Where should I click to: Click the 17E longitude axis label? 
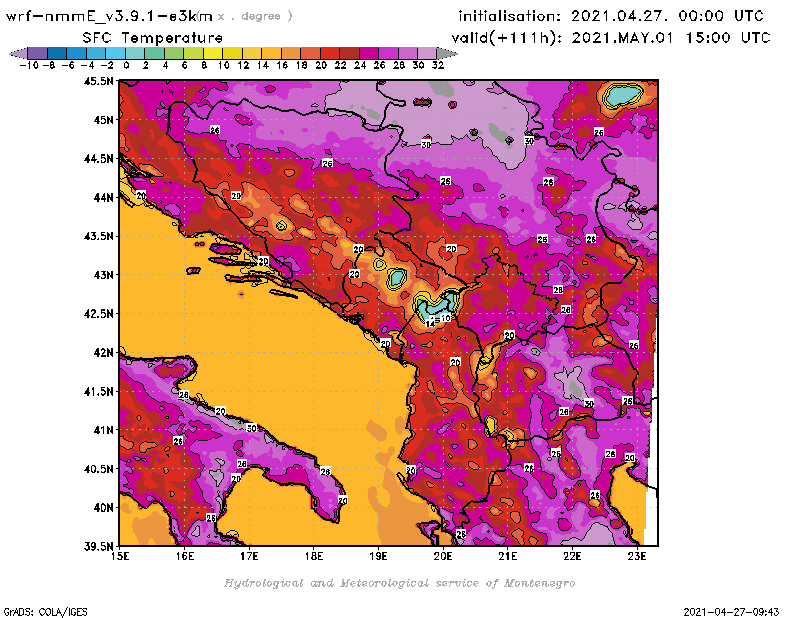click(x=249, y=556)
